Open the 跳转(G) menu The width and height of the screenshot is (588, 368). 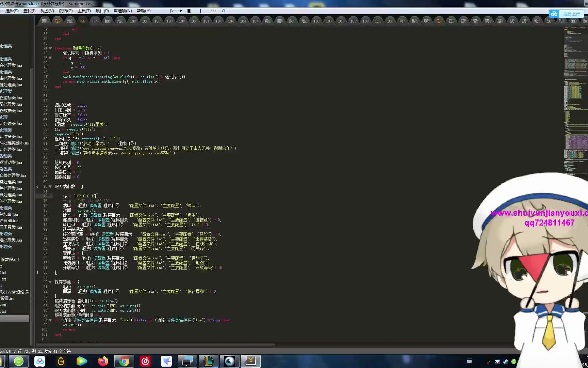pyautogui.click(x=66, y=11)
